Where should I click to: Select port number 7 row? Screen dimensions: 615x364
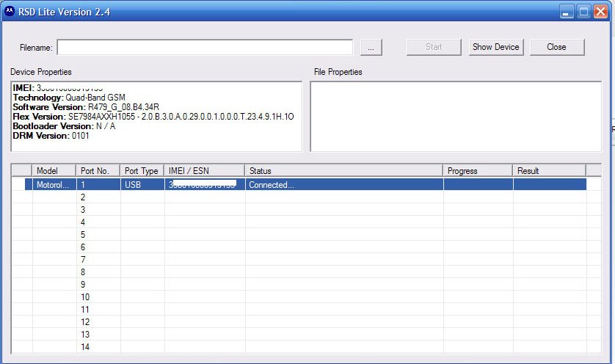(306, 260)
